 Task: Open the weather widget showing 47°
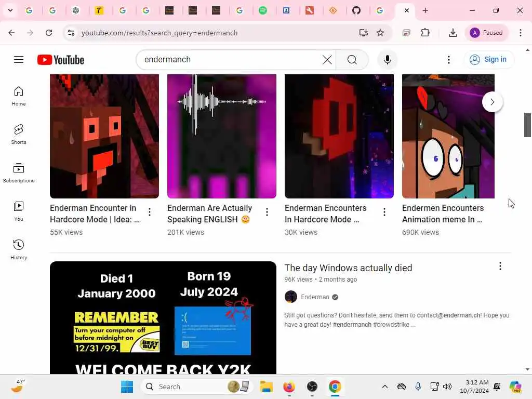click(x=18, y=386)
